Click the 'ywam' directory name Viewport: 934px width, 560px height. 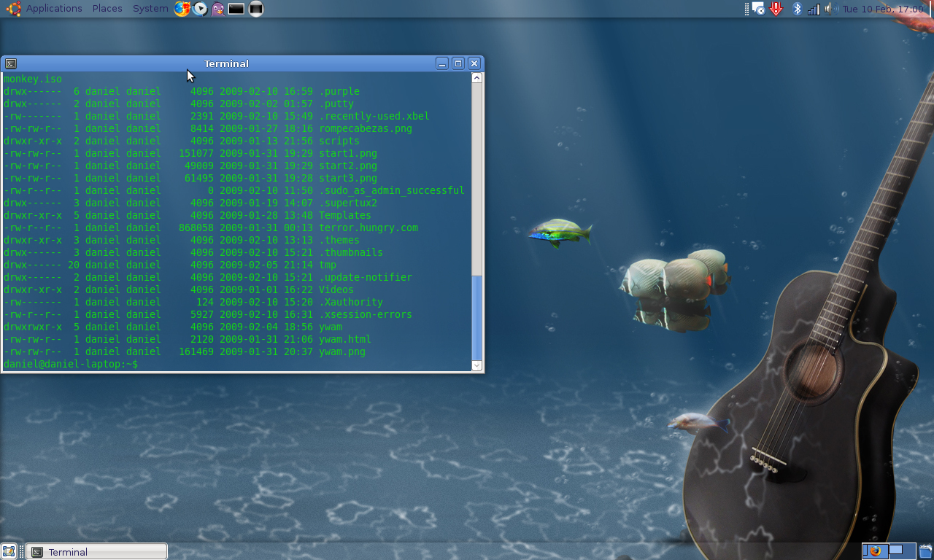coord(331,327)
